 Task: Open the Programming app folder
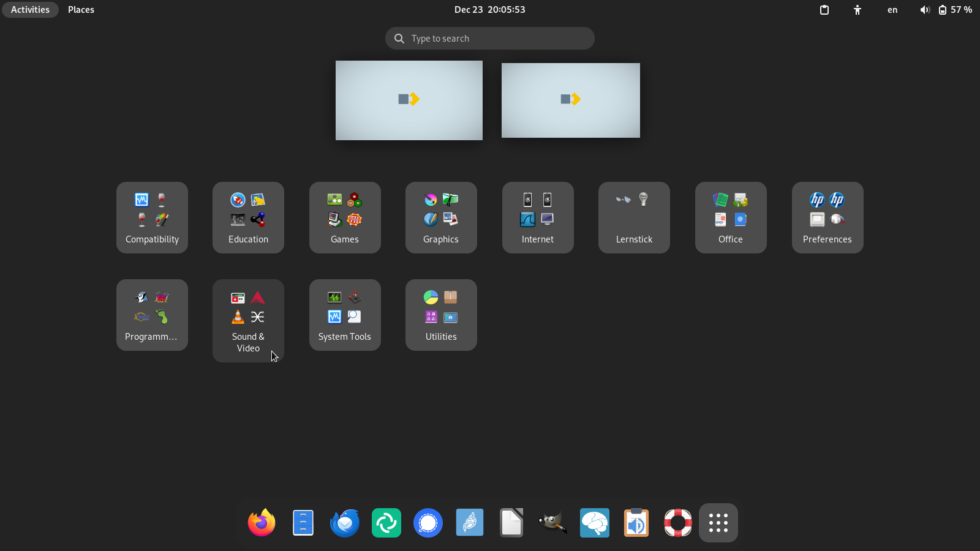coord(152,315)
